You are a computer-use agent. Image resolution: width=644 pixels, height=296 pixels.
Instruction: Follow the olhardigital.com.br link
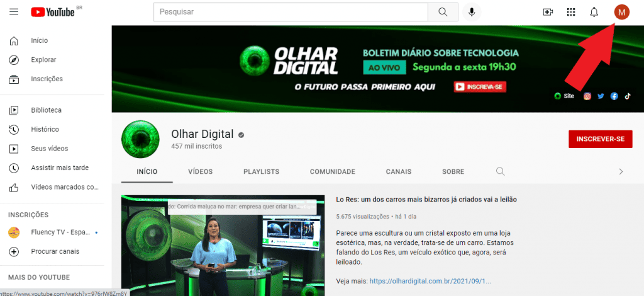430,282
